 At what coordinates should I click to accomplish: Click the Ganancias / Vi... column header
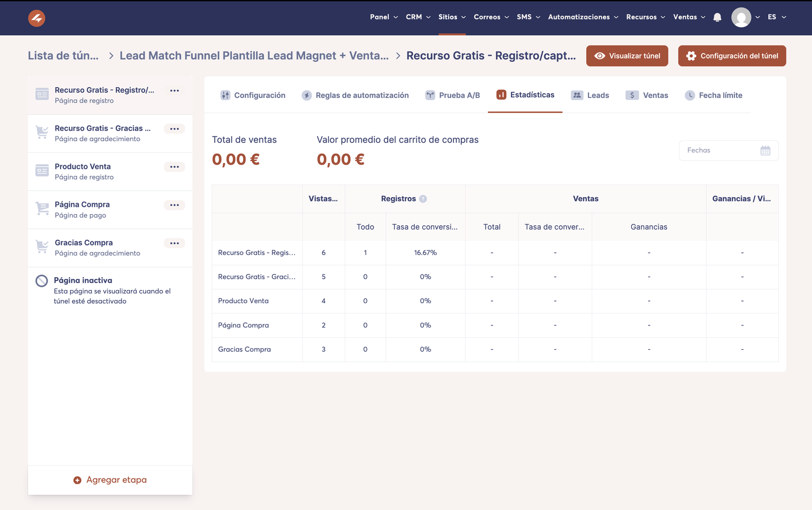point(742,199)
